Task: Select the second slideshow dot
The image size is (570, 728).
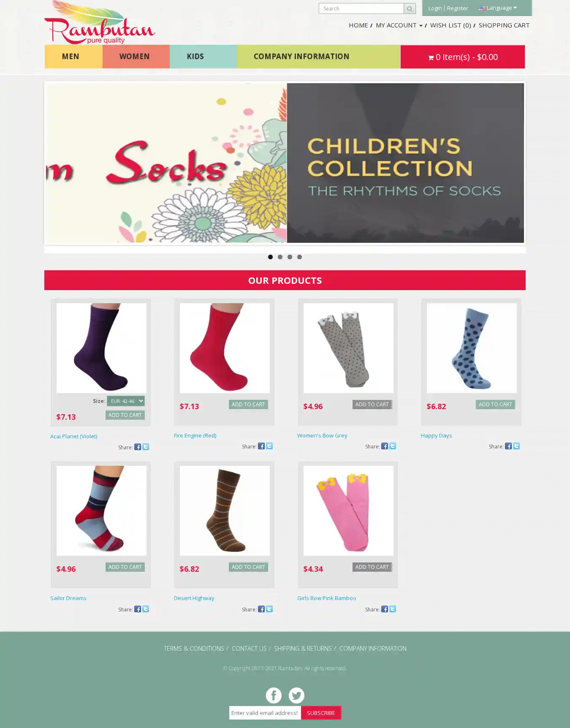Action: pyautogui.click(x=280, y=257)
